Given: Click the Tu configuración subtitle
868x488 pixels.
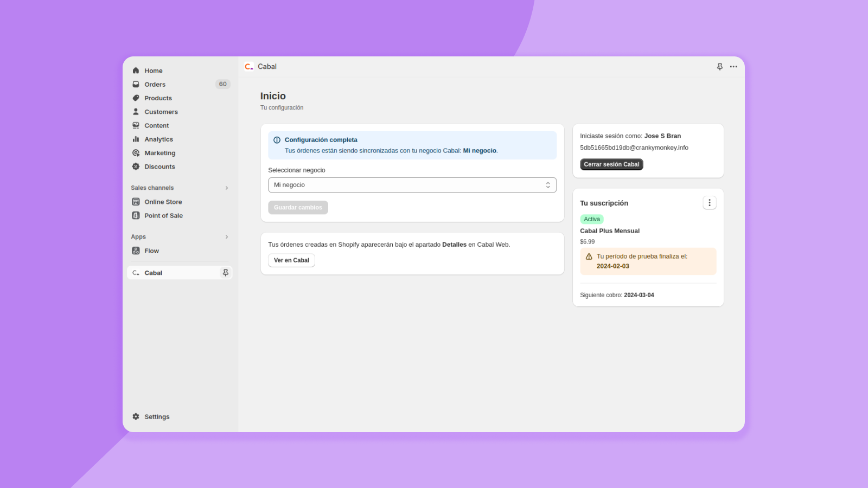Looking at the screenshot, I should 282,108.
